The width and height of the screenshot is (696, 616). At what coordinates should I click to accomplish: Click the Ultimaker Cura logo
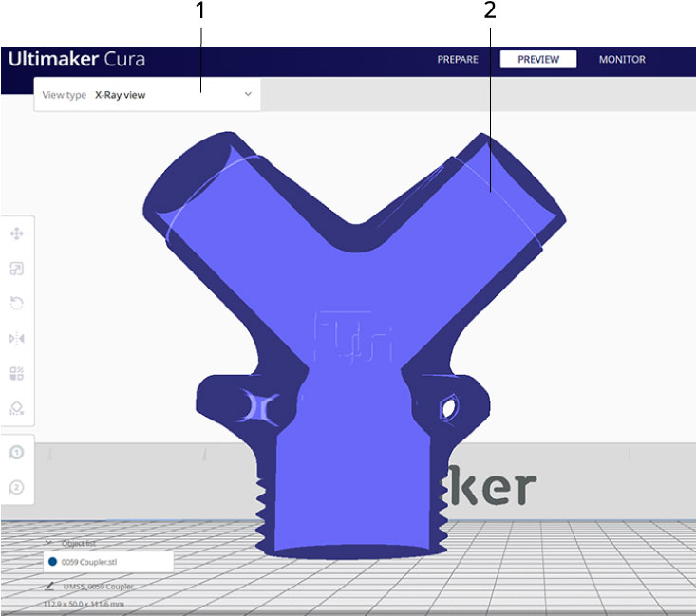76,59
